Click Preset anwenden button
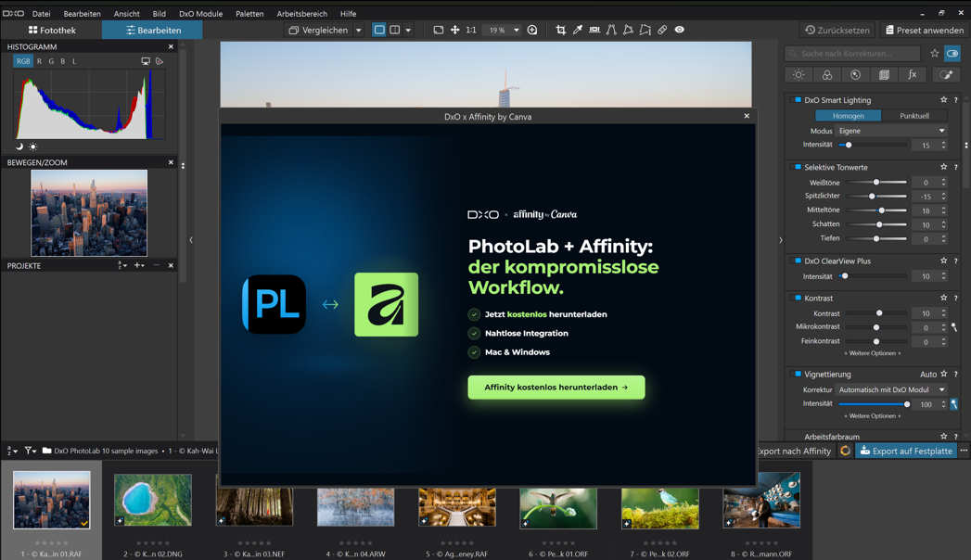The height and width of the screenshot is (560, 971). point(924,30)
